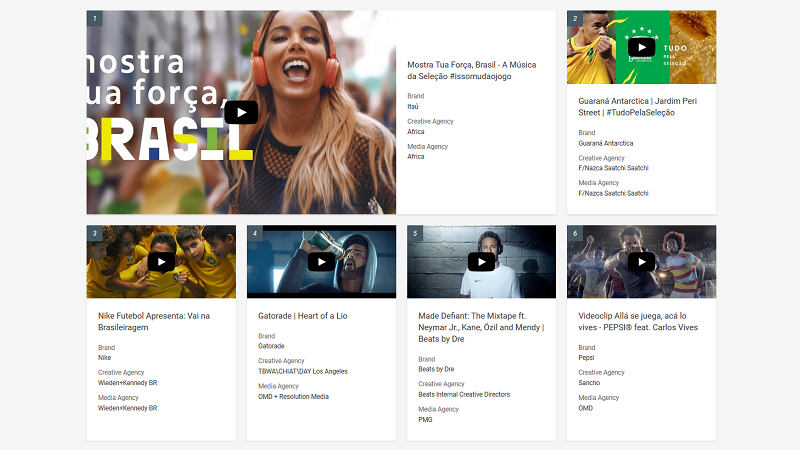Image resolution: width=800 pixels, height=450 pixels.
Task: Start the Nike Futebol video play button
Action: (x=161, y=261)
